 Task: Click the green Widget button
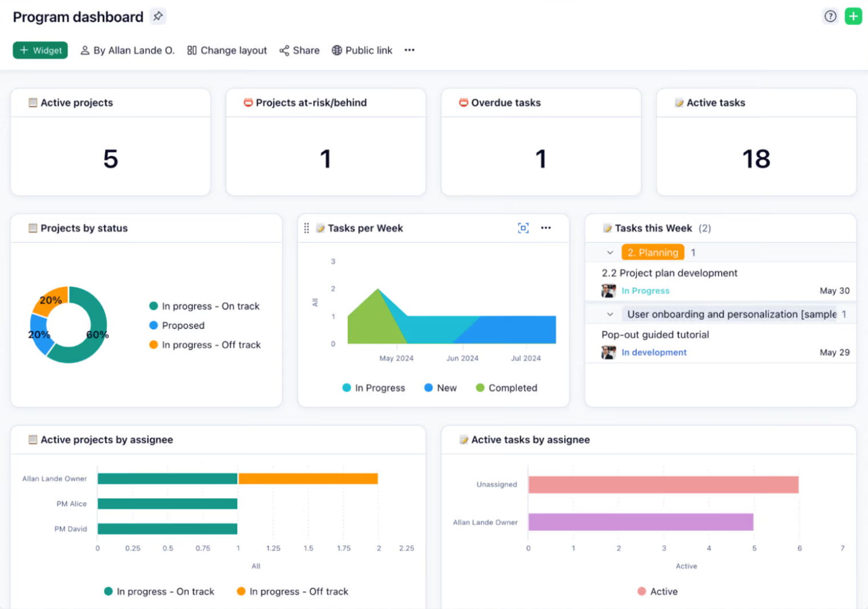pos(40,50)
